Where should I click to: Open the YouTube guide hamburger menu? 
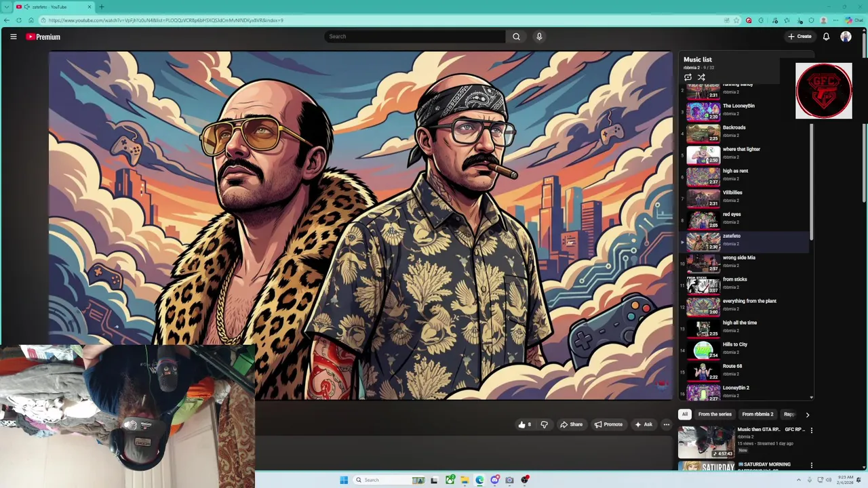(x=14, y=37)
